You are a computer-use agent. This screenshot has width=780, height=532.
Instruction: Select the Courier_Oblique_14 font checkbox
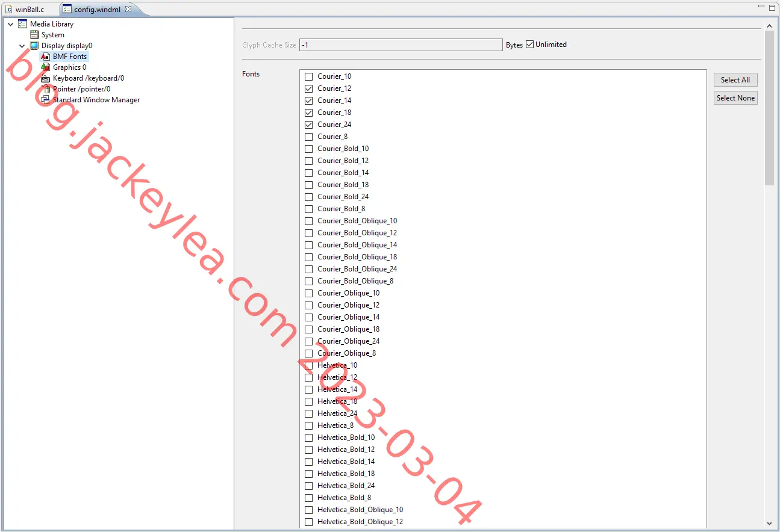click(x=309, y=317)
